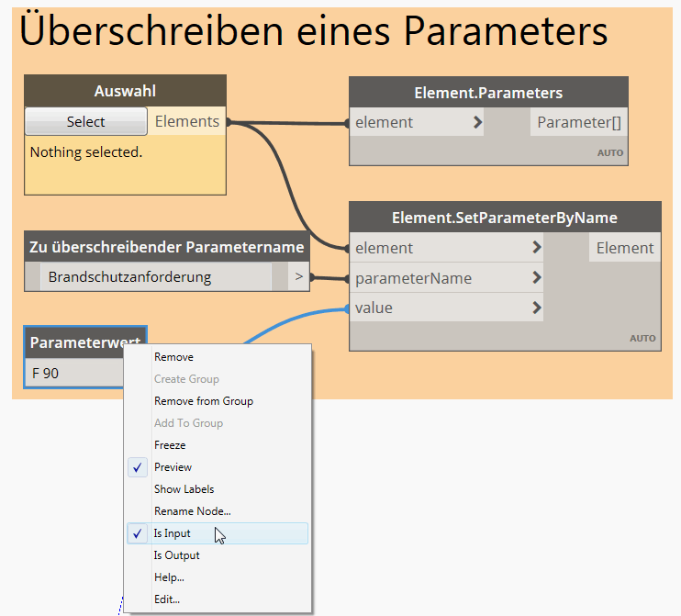Select Edit... at bottom of context menu
The width and height of the screenshot is (681, 616).
tap(167, 599)
